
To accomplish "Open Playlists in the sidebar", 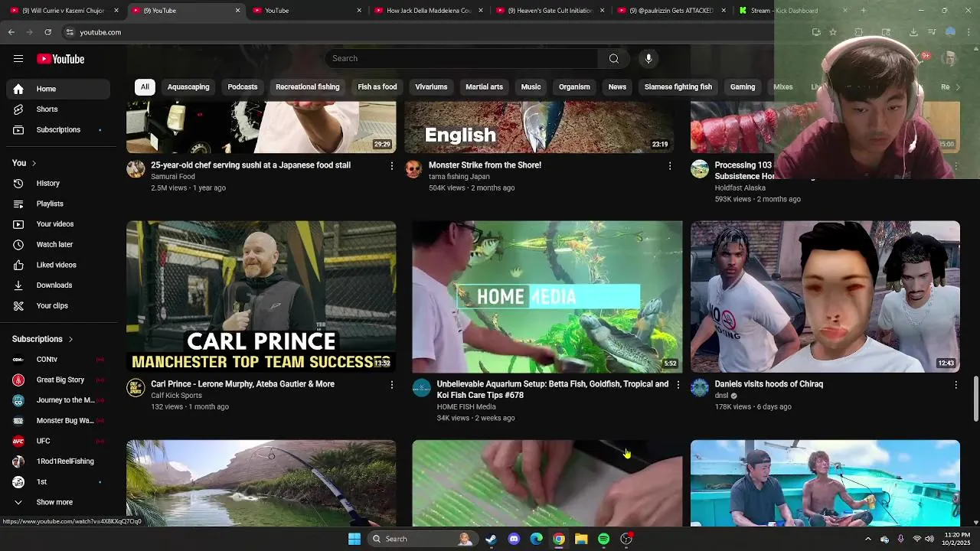I will coord(58,204).
